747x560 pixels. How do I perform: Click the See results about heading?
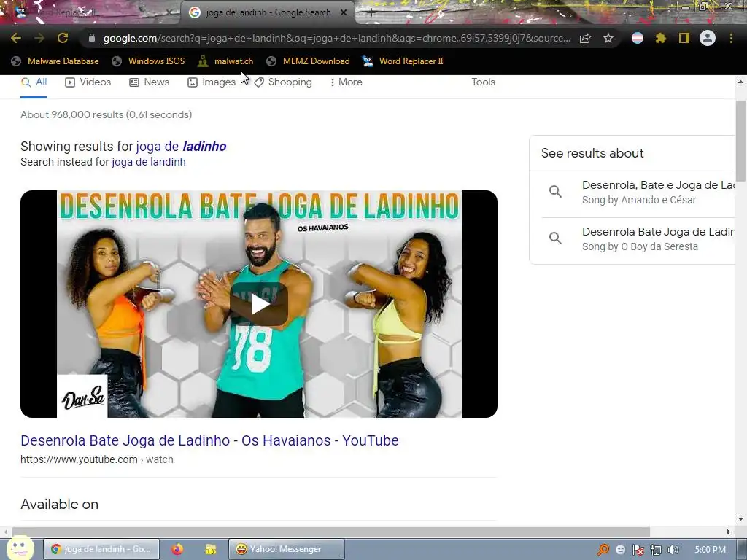point(592,153)
